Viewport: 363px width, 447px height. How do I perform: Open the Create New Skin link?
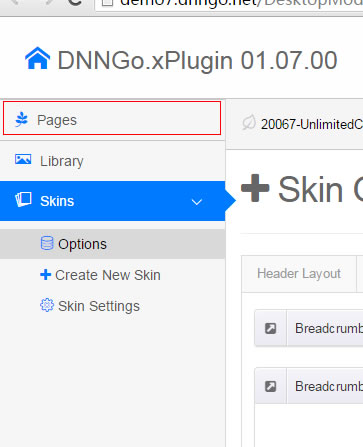tap(108, 275)
